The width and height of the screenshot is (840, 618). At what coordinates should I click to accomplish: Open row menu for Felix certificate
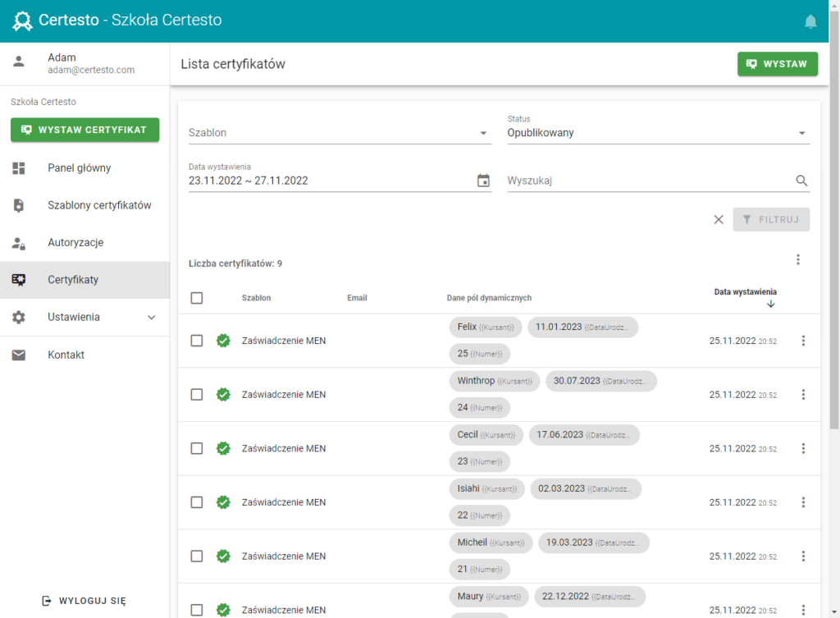(x=803, y=341)
